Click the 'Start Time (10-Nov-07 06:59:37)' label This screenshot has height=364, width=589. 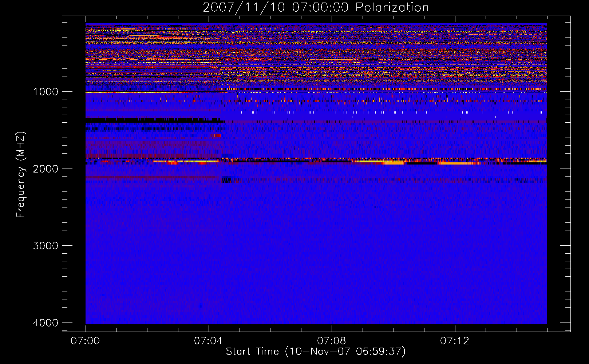click(316, 352)
